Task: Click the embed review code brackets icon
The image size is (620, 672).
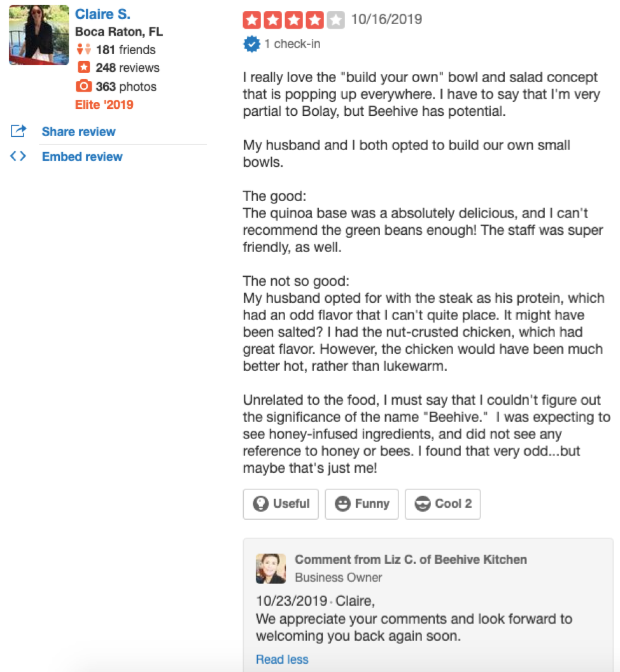Action: click(x=18, y=157)
